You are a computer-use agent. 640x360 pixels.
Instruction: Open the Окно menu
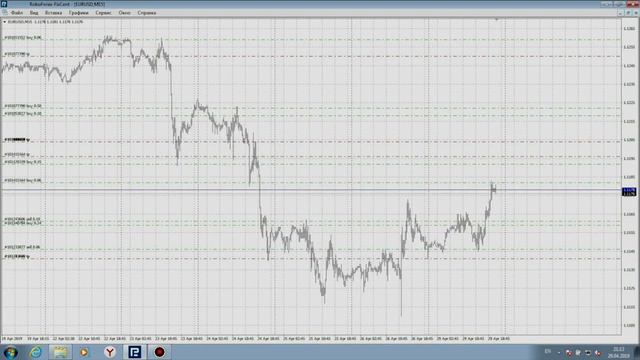(124, 13)
